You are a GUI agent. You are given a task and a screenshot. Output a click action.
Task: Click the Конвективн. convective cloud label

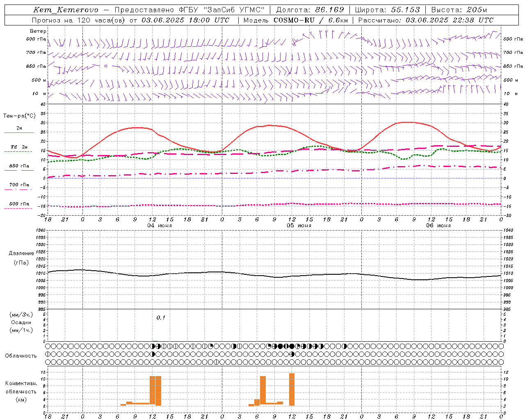click(21, 383)
